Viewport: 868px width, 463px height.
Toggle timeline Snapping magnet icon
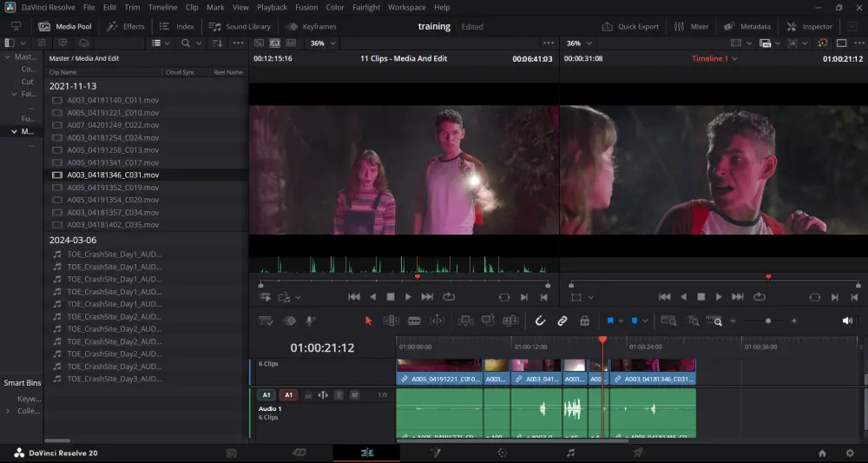click(540, 321)
